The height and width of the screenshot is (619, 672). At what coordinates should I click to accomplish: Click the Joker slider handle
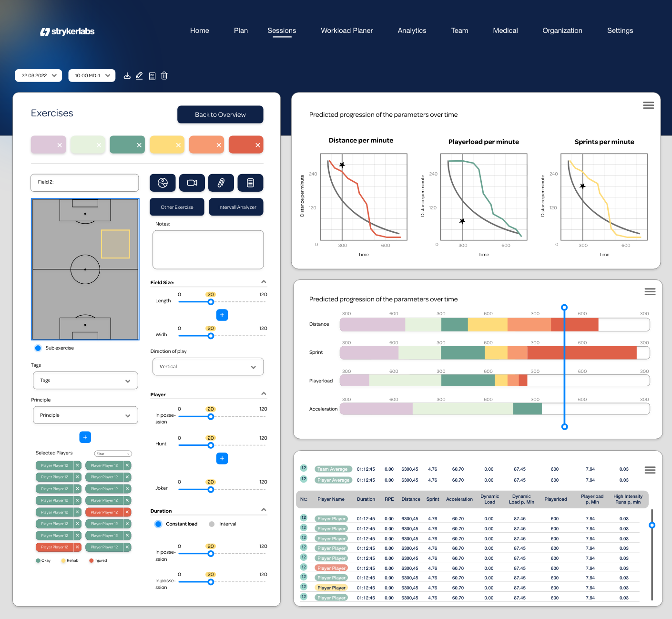(211, 489)
